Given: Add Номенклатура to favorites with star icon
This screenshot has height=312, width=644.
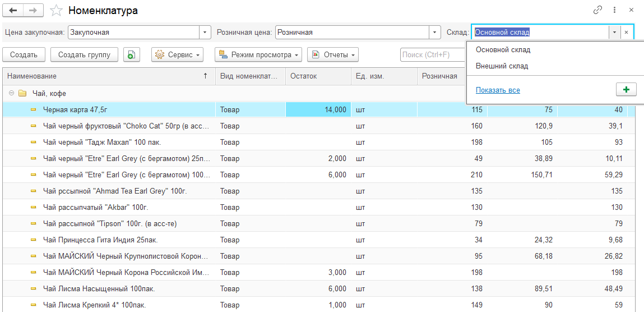Looking at the screenshot, I should point(56,11).
